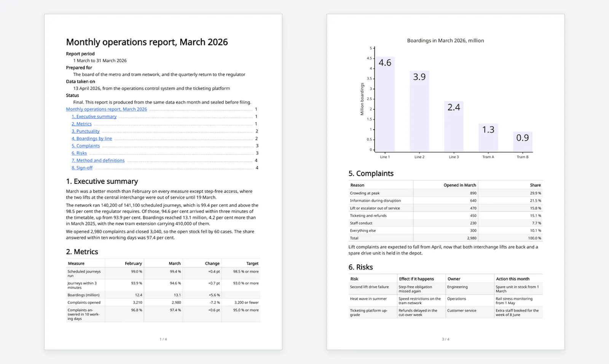The height and width of the screenshot is (364, 609).
Task: Select the 'Crowding at peak' complaints row
Action: [445, 193]
